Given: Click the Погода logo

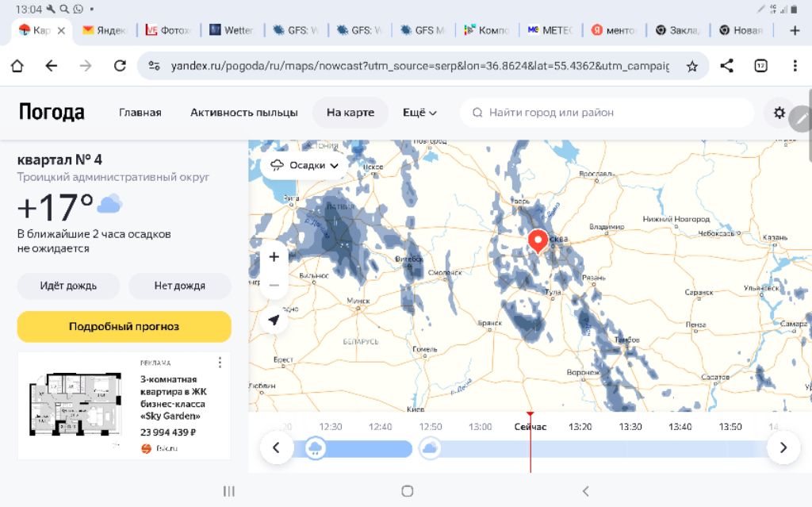Looking at the screenshot, I should 52,112.
